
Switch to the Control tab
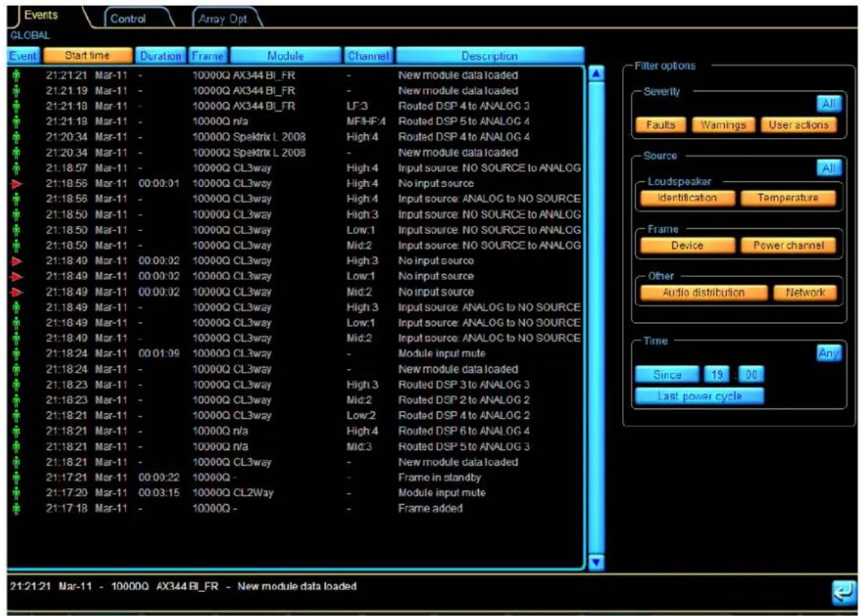pos(129,19)
